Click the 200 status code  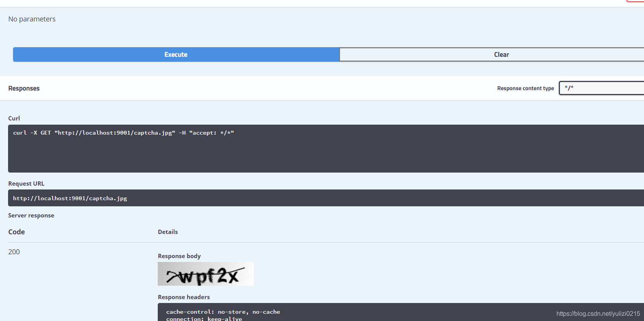coord(14,252)
